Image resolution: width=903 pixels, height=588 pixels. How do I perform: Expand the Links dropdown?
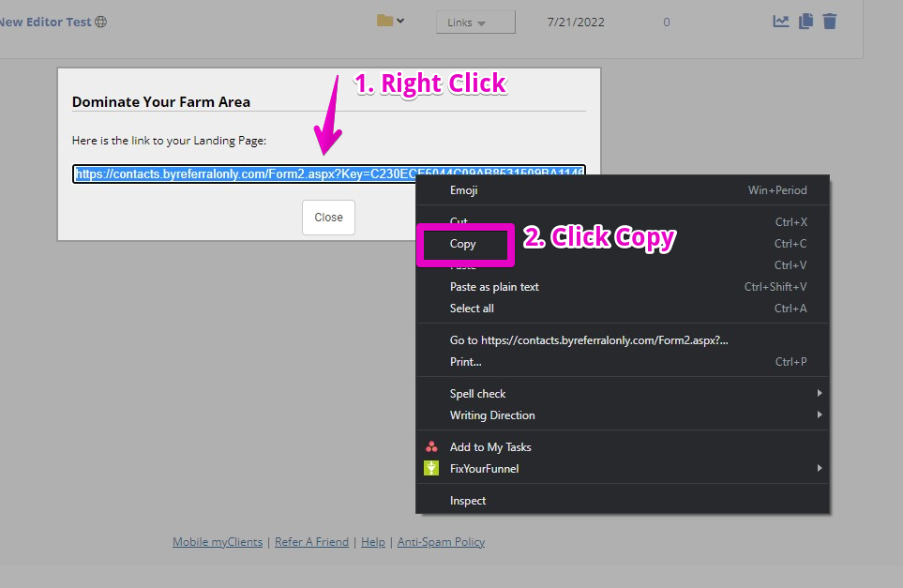(x=474, y=23)
